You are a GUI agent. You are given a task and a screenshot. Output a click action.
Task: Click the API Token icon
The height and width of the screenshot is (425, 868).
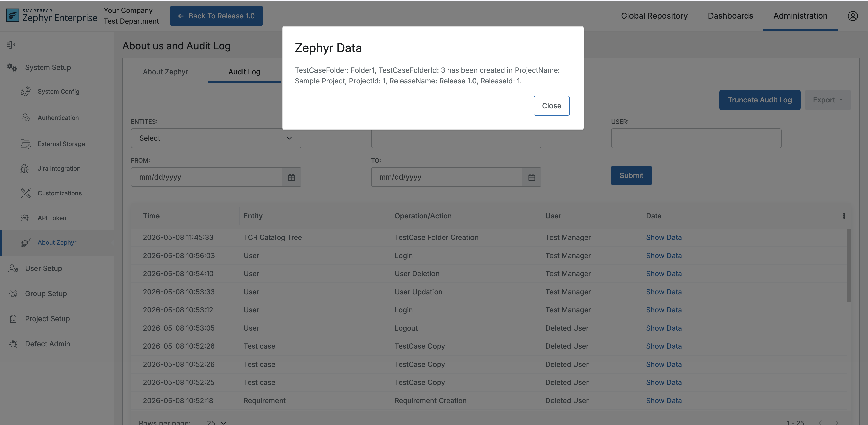[x=25, y=218]
